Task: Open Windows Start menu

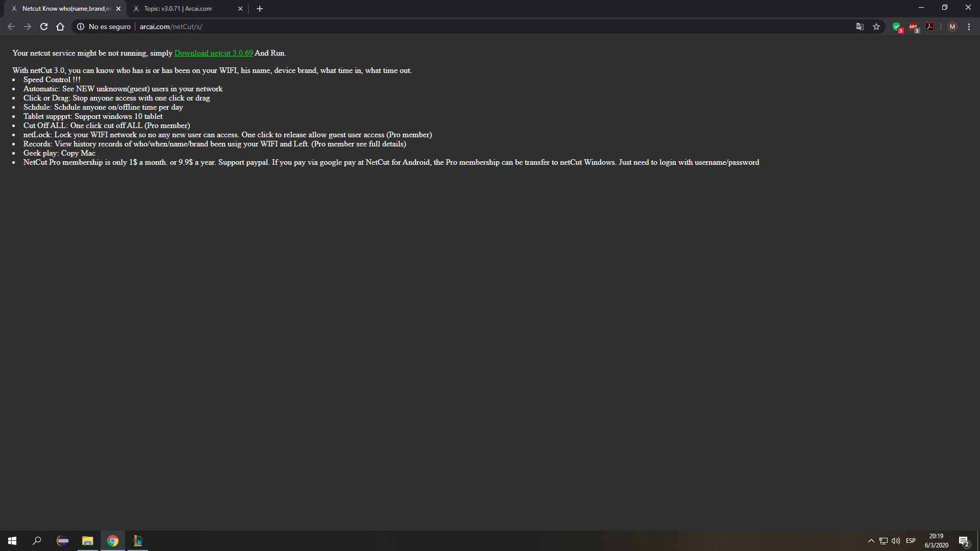Action: [12, 541]
